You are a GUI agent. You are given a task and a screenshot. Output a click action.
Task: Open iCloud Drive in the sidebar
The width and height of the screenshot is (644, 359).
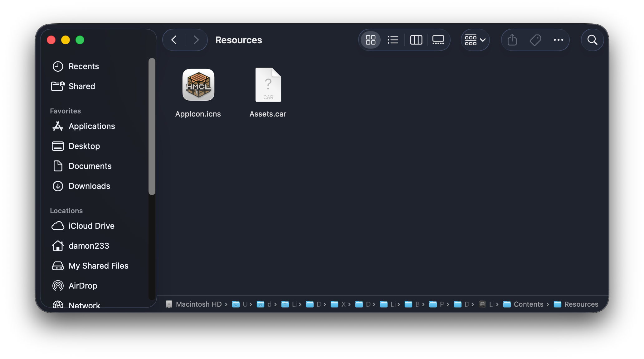coord(91,226)
